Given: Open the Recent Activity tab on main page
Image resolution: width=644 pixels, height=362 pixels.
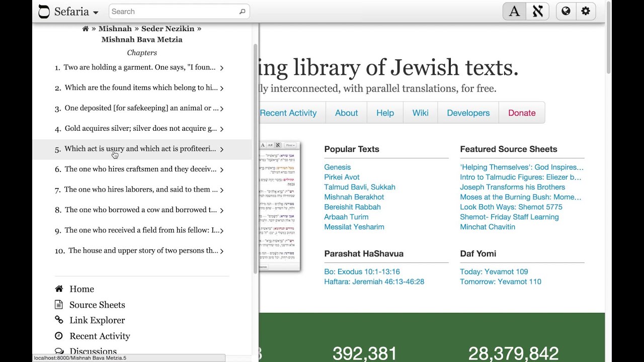Looking at the screenshot, I should pyautogui.click(x=288, y=113).
